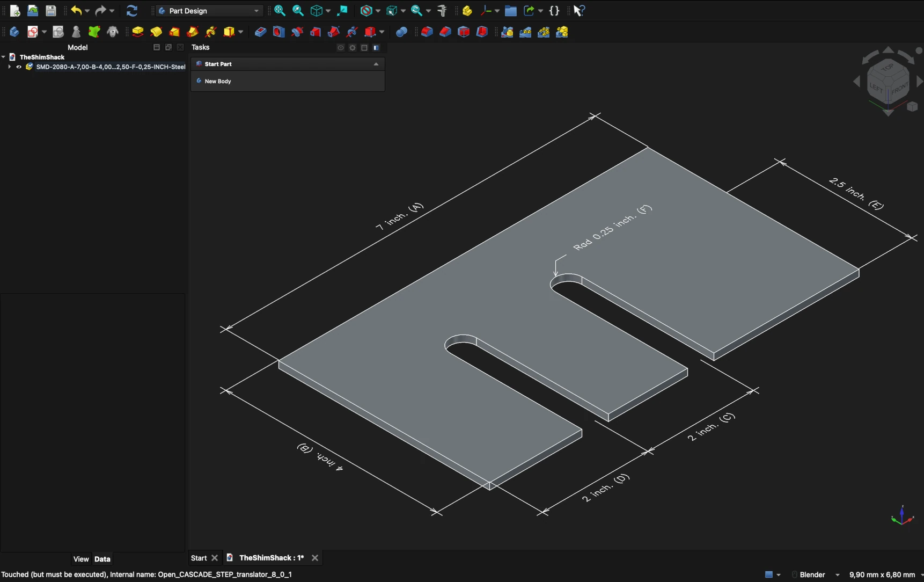Open the Measure tool

point(443,11)
